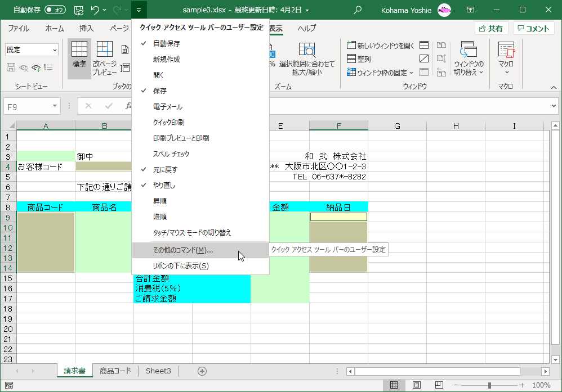Expand the formula bar chevron
The height and width of the screenshot is (392, 562).
coord(554,106)
